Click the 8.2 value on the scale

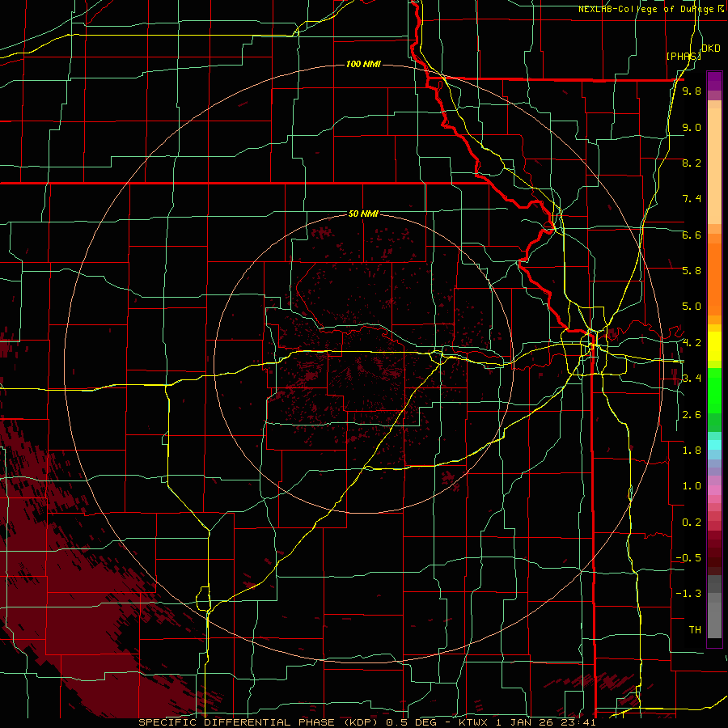click(692, 163)
